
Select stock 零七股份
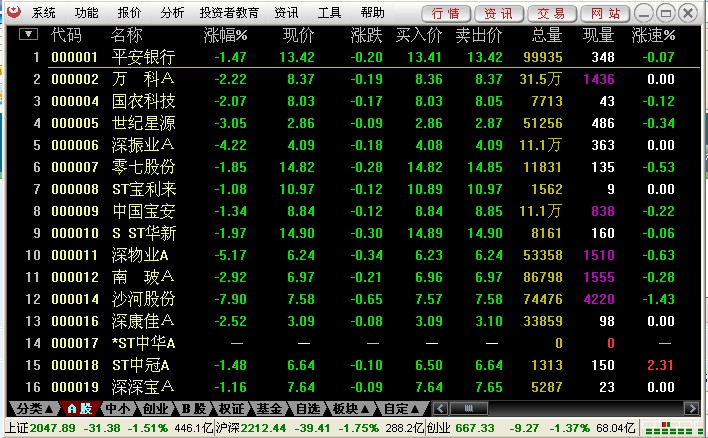(143, 167)
